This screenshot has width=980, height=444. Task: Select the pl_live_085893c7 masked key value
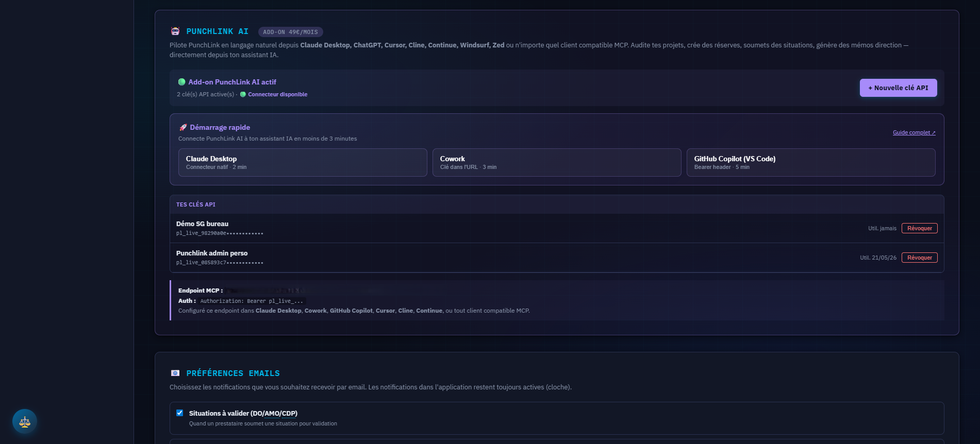click(220, 263)
